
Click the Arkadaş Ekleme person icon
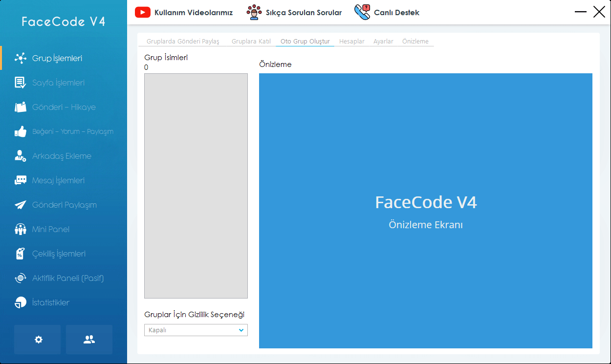21,156
